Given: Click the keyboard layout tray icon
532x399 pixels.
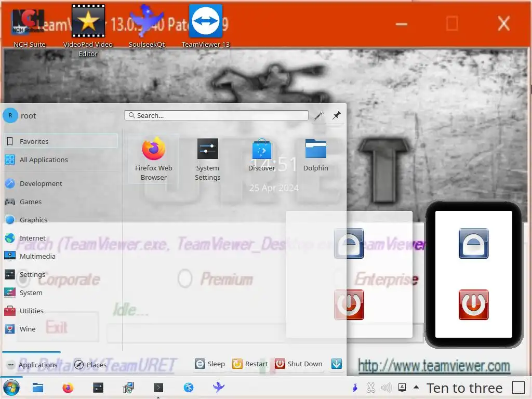Looking at the screenshot, I should point(402,388).
